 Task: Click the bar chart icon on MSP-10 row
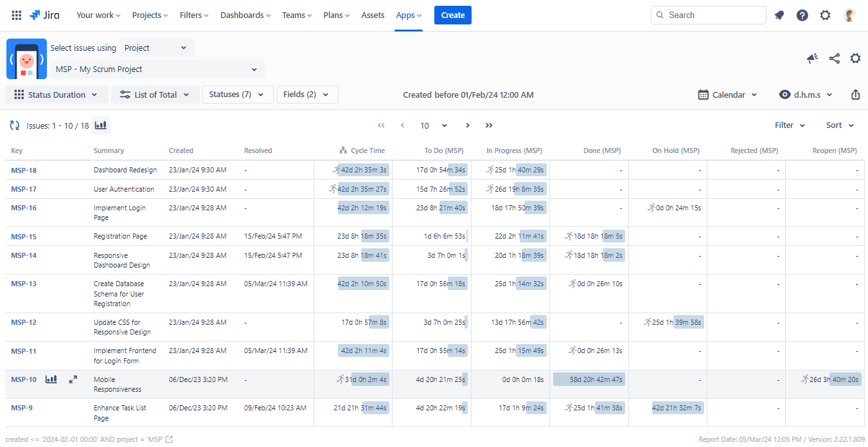click(51, 379)
